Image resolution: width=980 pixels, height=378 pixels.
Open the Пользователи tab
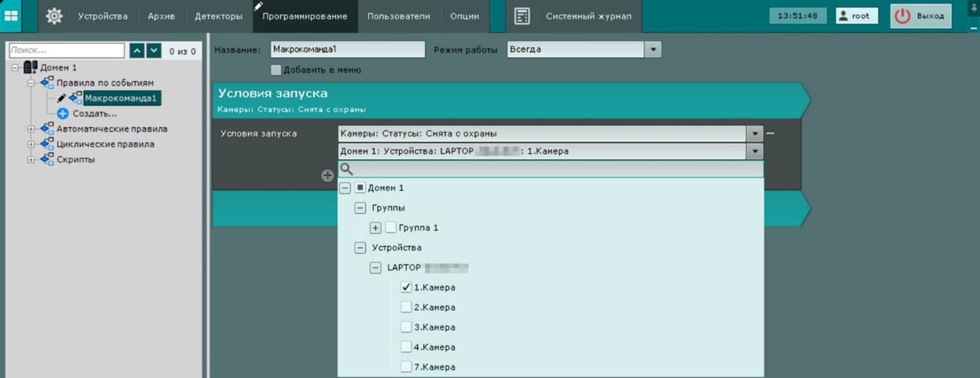pos(399,16)
